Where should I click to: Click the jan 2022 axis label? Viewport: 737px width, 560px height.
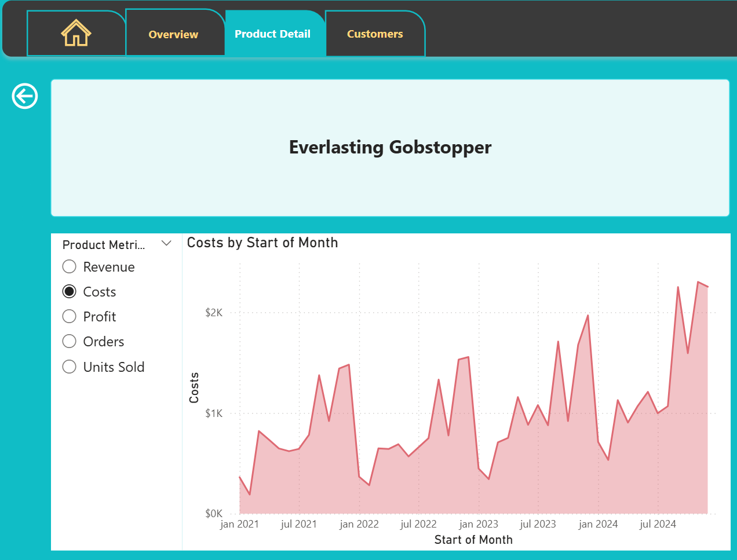(x=359, y=524)
